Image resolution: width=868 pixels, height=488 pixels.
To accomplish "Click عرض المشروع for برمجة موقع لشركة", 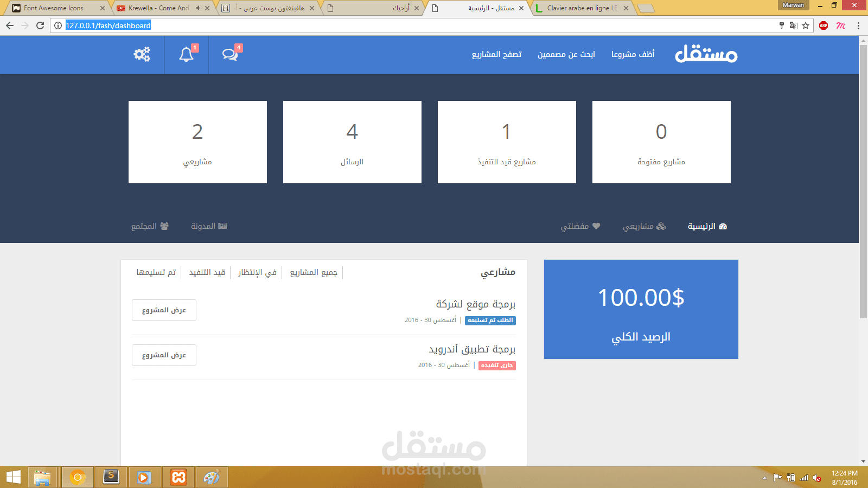I will coord(164,310).
